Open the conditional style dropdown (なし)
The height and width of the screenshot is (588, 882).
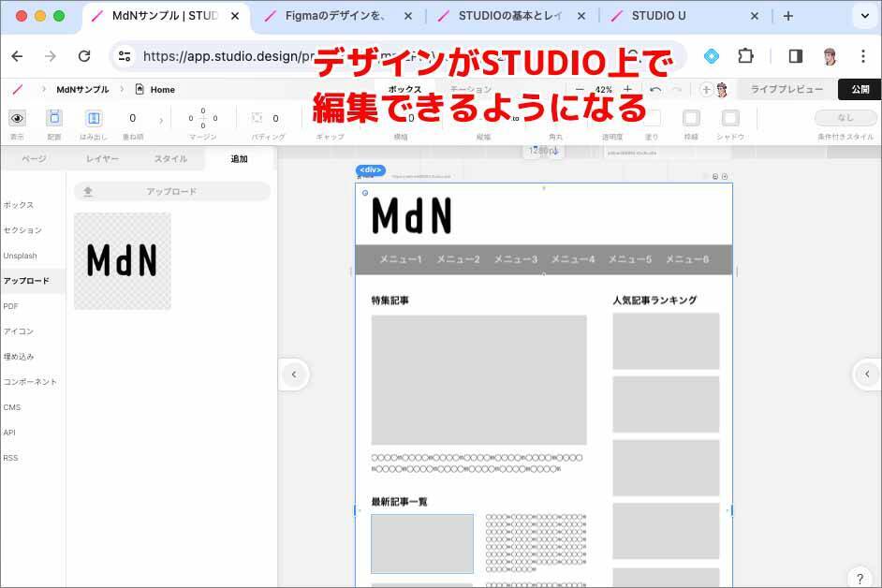(845, 118)
